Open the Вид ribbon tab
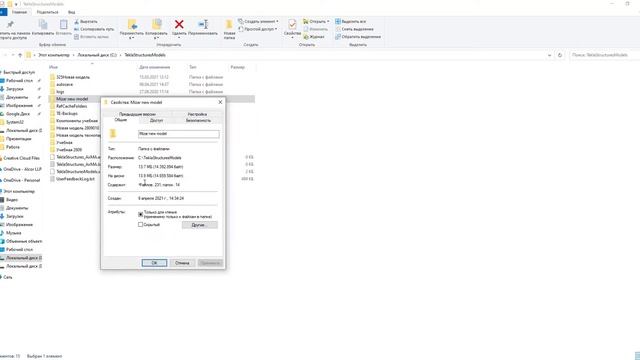This screenshot has width=640, height=360. [71, 12]
